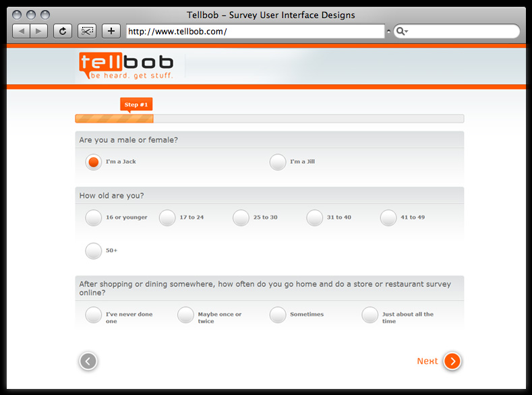
Task: Open search magnifier dropdown in toolbar
Action: 402,31
